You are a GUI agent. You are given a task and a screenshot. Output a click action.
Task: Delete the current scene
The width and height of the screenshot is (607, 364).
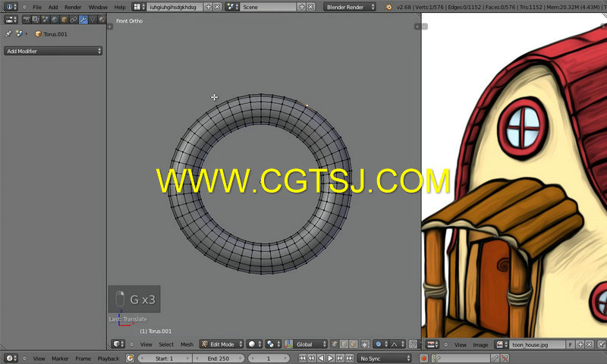tap(310, 7)
